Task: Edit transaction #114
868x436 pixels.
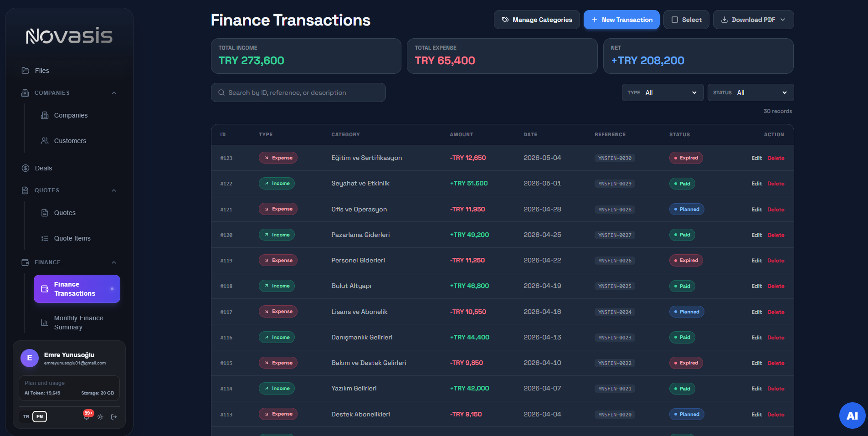Action: coord(756,389)
